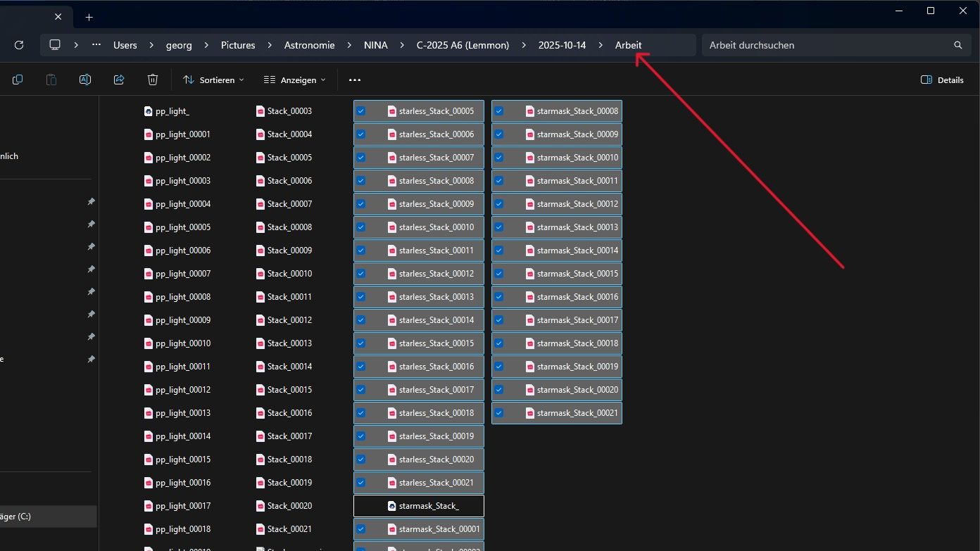Click the Refresh icon beside address bar
The width and height of the screenshot is (980, 551).
coord(19,45)
